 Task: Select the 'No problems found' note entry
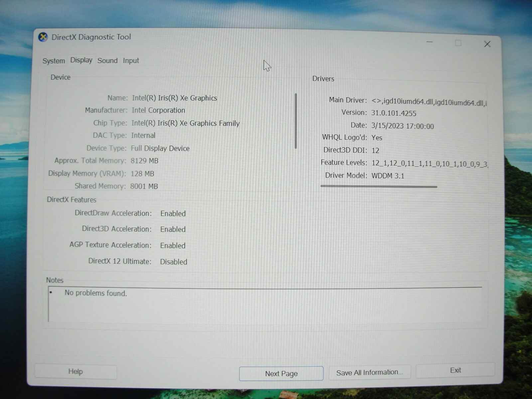pyautogui.click(x=96, y=293)
